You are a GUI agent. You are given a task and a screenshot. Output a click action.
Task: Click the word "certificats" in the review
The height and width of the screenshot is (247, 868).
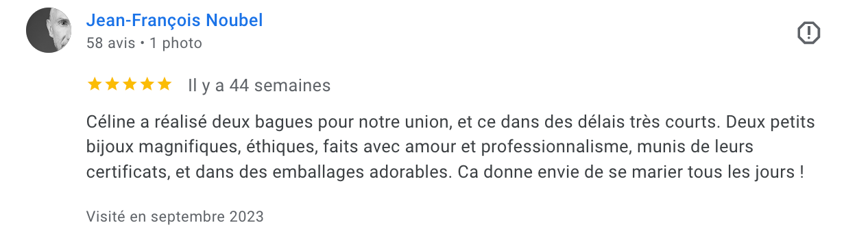click(125, 172)
